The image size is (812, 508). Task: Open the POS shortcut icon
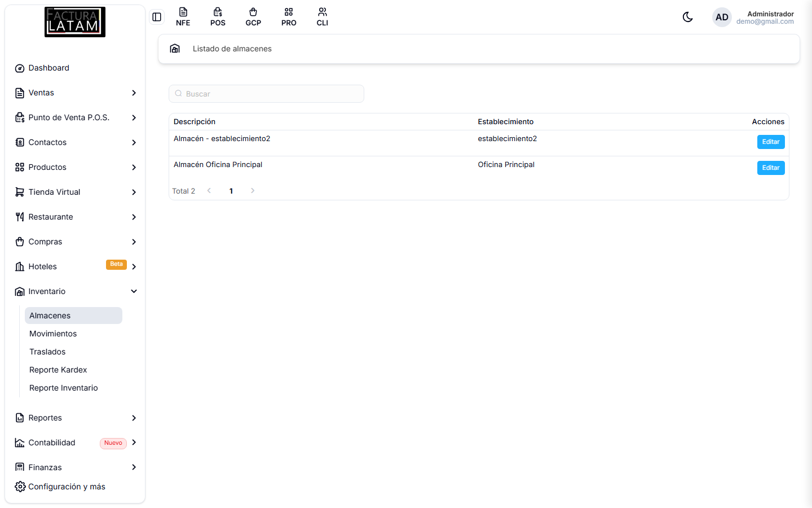point(218,17)
